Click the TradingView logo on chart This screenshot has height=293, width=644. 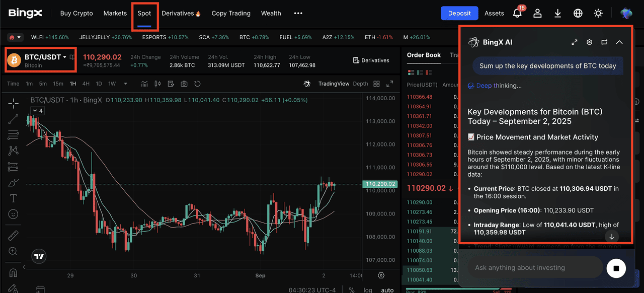coord(39,256)
